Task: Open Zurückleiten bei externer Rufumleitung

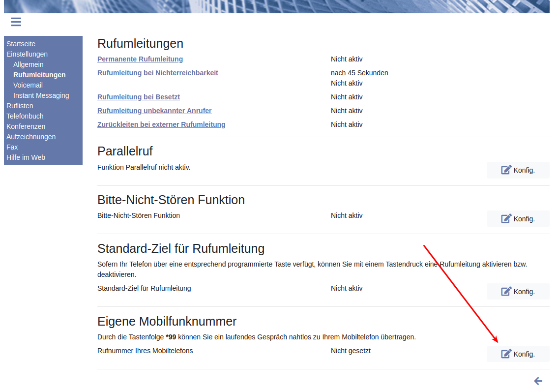Action: tap(161, 124)
